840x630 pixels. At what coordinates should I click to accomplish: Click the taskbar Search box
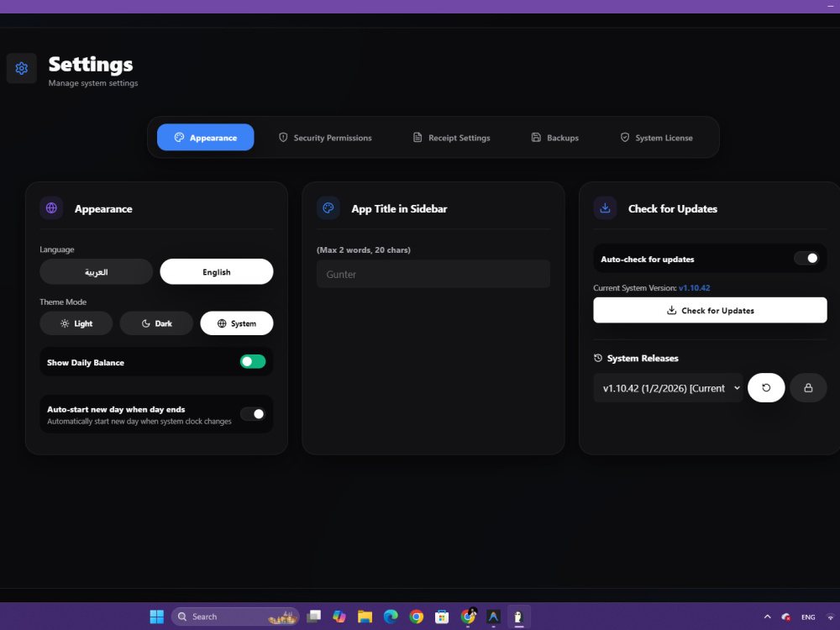[234, 617]
